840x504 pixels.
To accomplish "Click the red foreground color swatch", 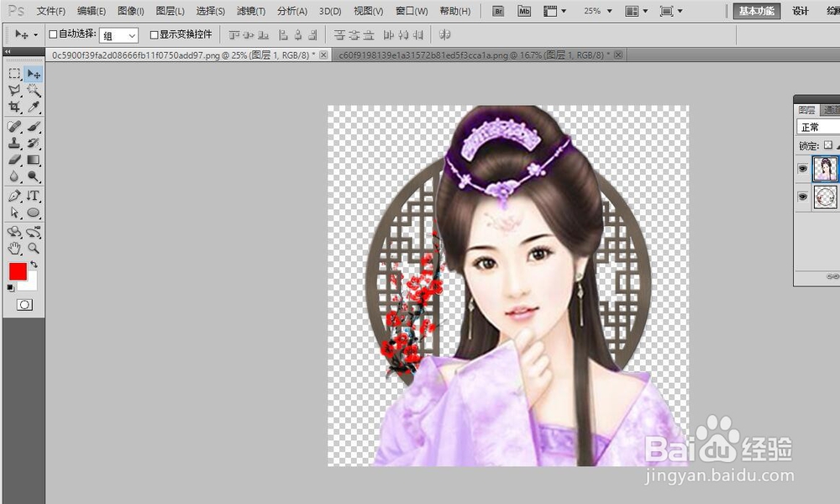I will pyautogui.click(x=18, y=271).
